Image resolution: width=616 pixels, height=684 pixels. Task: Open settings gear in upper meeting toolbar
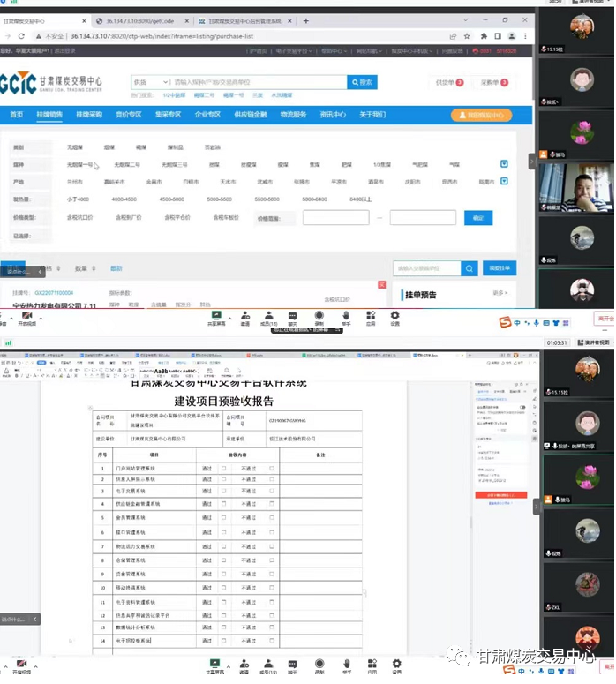[x=395, y=315]
